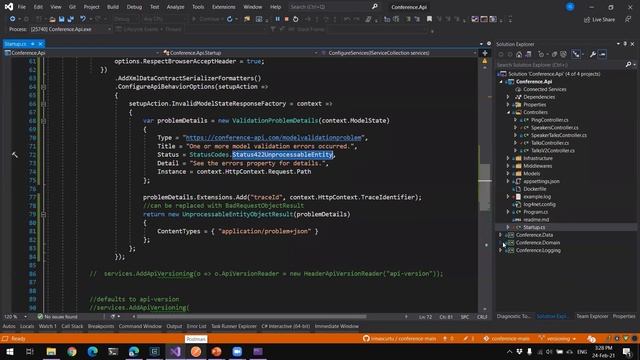Pin the Startup.cs tab
This screenshot has height=360, width=640.
tap(33, 44)
